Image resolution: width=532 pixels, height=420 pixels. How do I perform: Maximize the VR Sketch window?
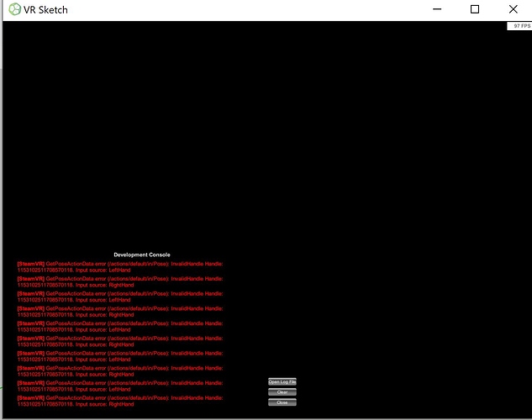click(x=474, y=10)
